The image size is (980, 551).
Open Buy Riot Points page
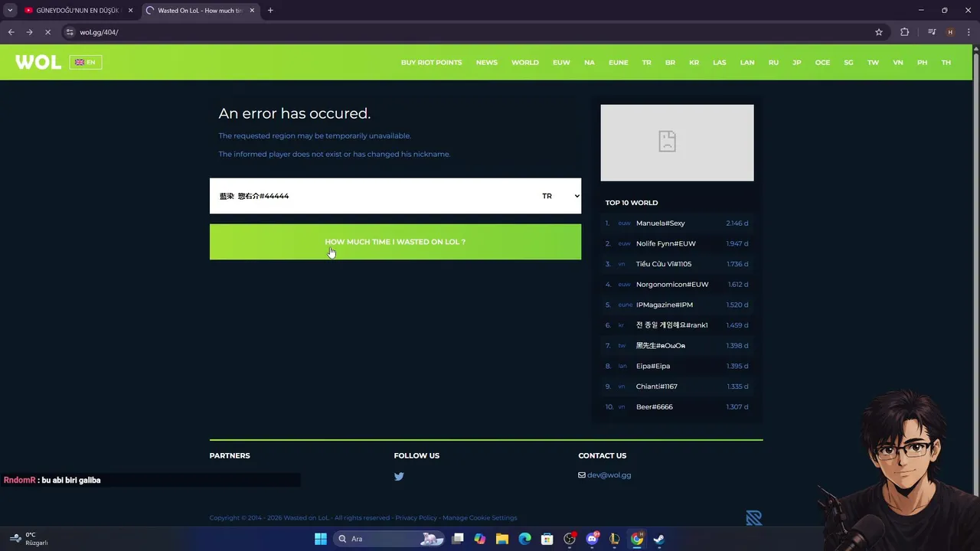[431, 63]
